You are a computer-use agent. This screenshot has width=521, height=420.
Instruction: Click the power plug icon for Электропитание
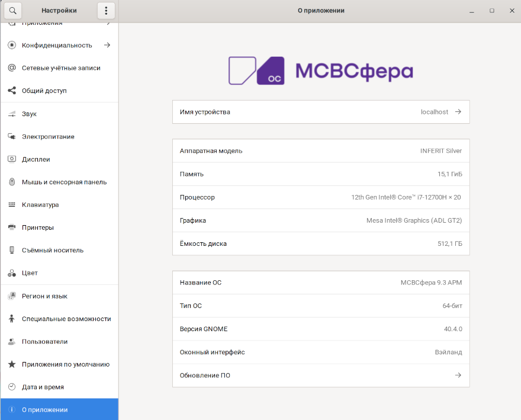tap(12, 136)
